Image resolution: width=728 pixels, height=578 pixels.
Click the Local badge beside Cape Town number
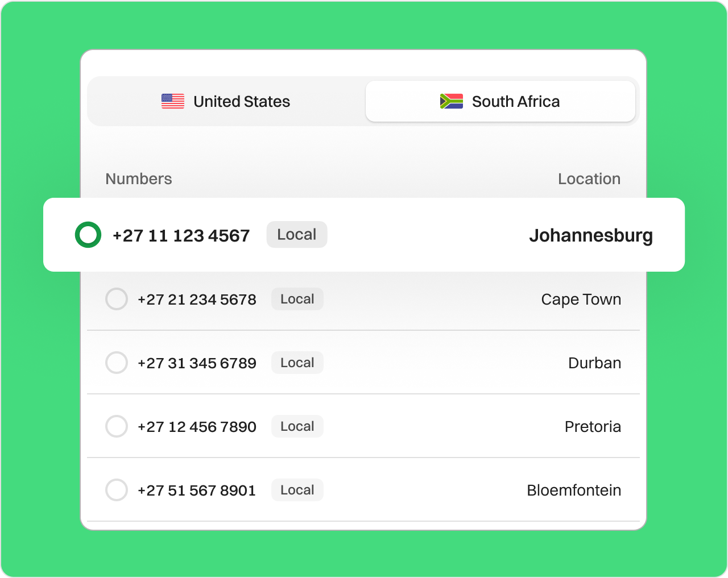coord(297,299)
